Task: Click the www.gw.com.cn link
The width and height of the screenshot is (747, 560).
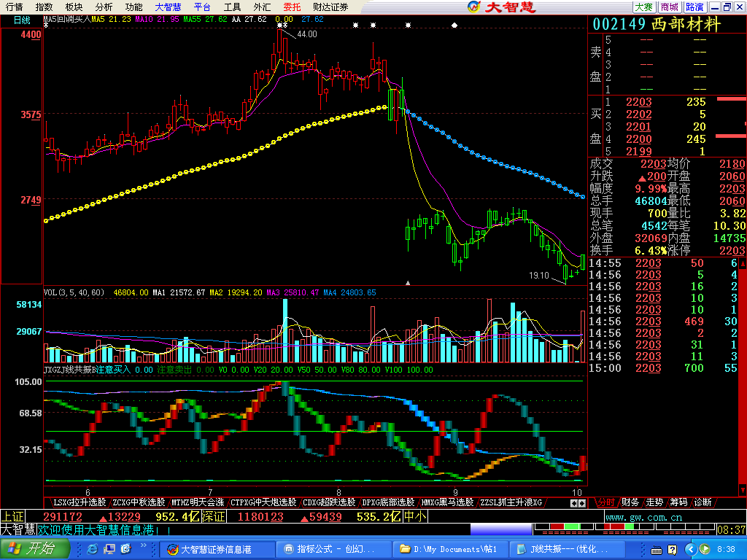Action: pyautogui.click(x=643, y=517)
